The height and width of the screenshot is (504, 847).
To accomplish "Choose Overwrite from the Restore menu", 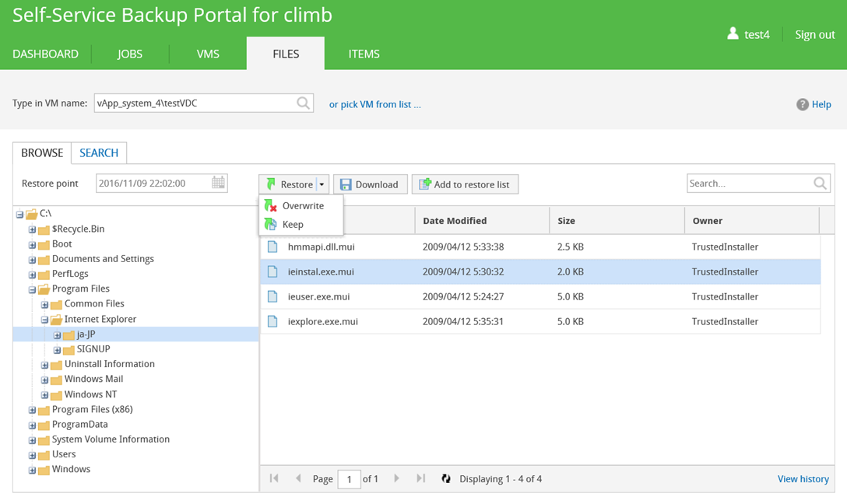I will tap(302, 206).
